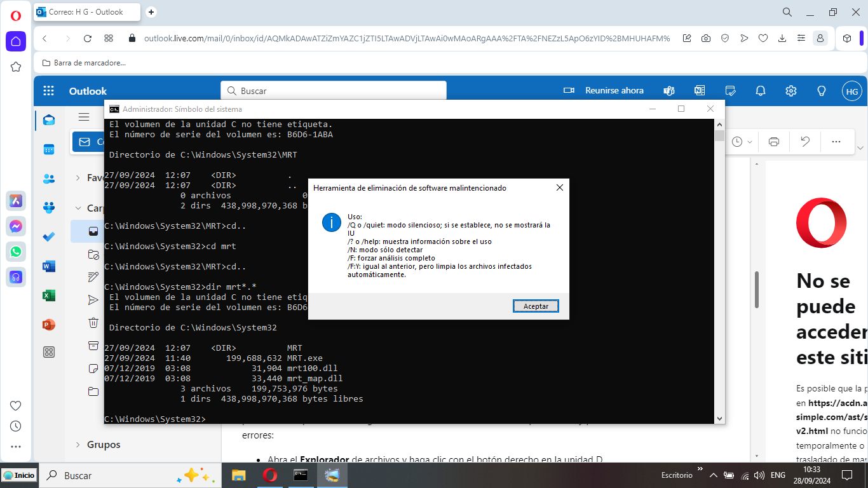This screenshot has width=868, height=488.
Task: Open Microsoft Teams chat from the header
Action: (668, 91)
